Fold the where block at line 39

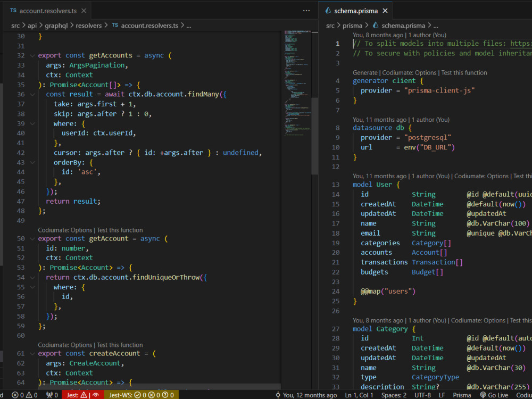(32, 123)
